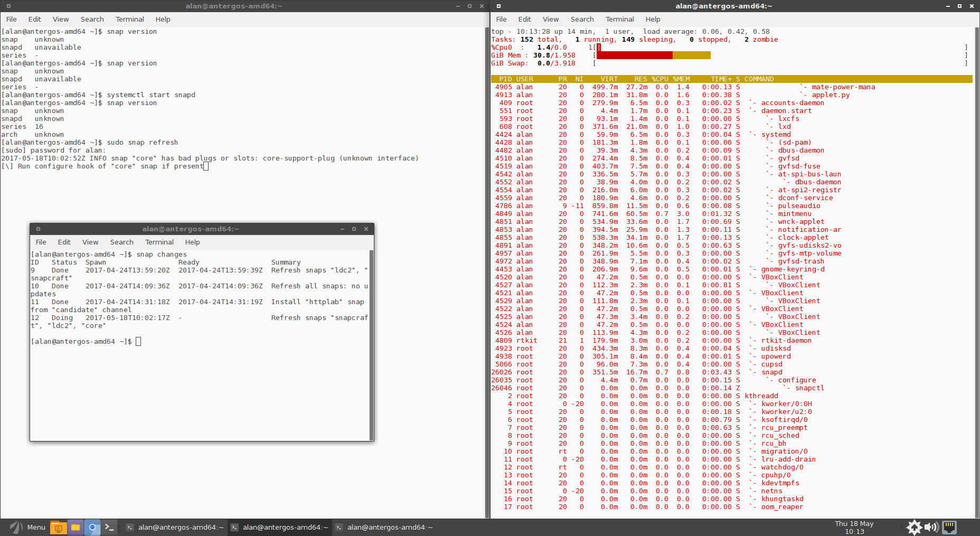Switch to the third terminal taskbar button

[384, 527]
